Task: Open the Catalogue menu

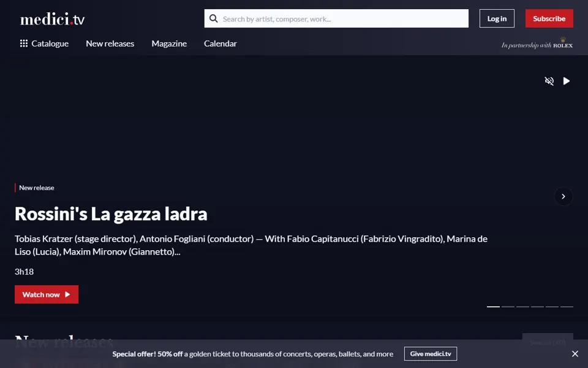Action: [x=44, y=44]
